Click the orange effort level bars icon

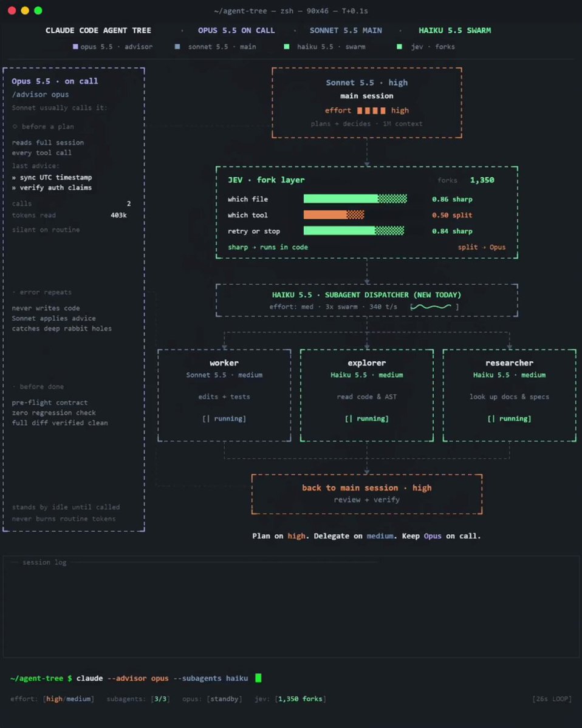pos(371,111)
